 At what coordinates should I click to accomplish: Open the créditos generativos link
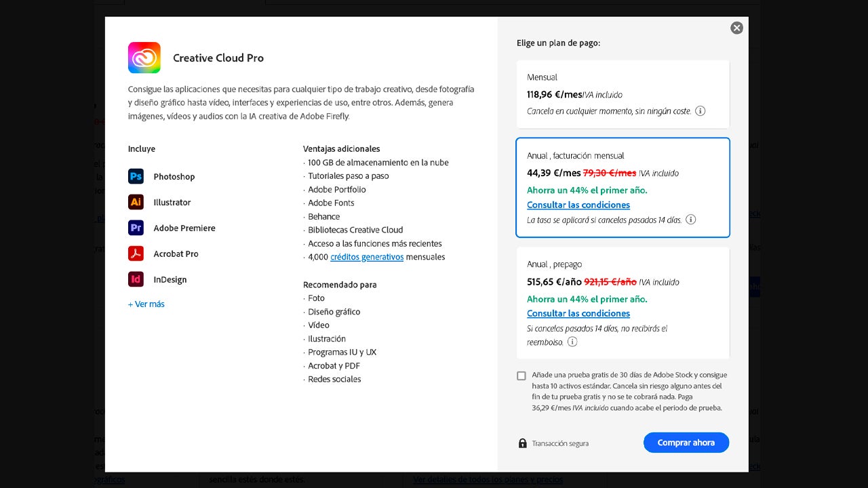[367, 257]
